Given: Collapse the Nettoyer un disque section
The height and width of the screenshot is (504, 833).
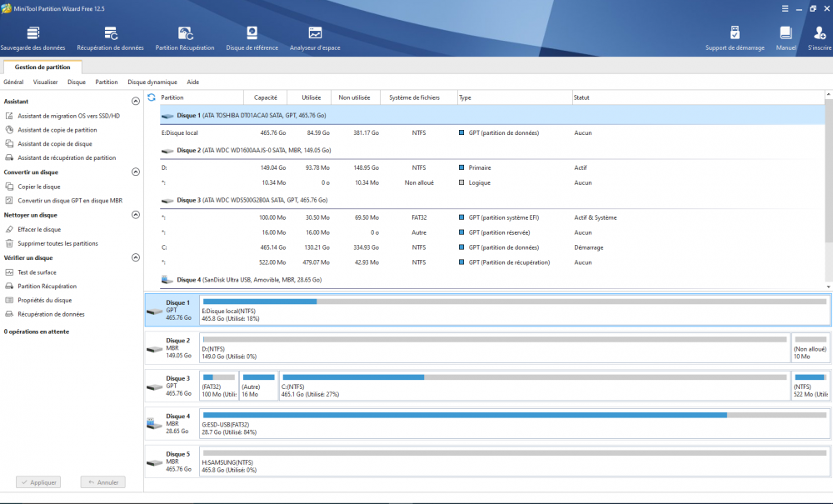Looking at the screenshot, I should point(136,215).
